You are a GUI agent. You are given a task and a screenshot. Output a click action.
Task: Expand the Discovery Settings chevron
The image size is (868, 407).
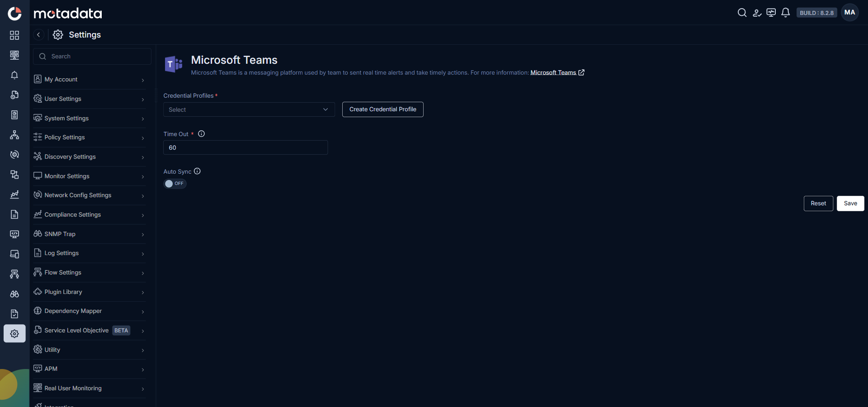(x=143, y=157)
